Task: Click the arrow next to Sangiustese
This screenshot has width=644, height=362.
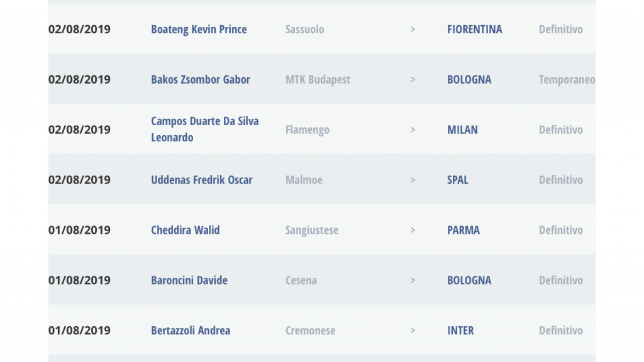Action: pyautogui.click(x=413, y=230)
